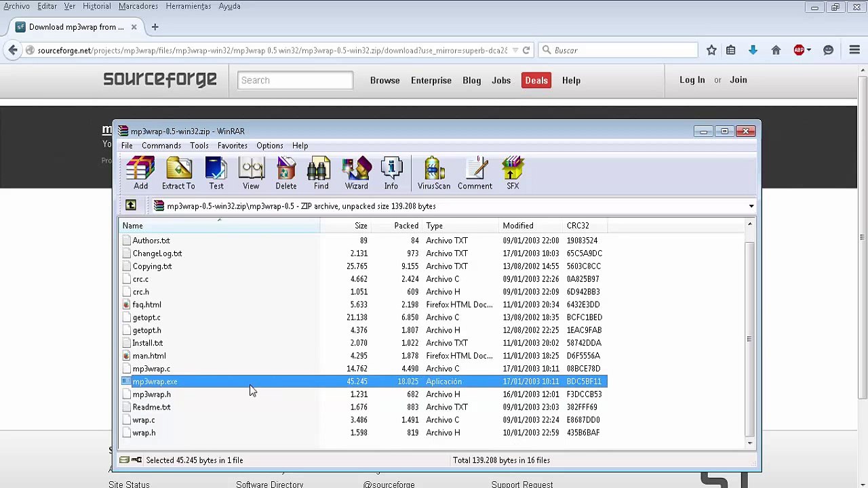868x488 pixels.
Task: Click the red Deals button
Action: coord(536,80)
